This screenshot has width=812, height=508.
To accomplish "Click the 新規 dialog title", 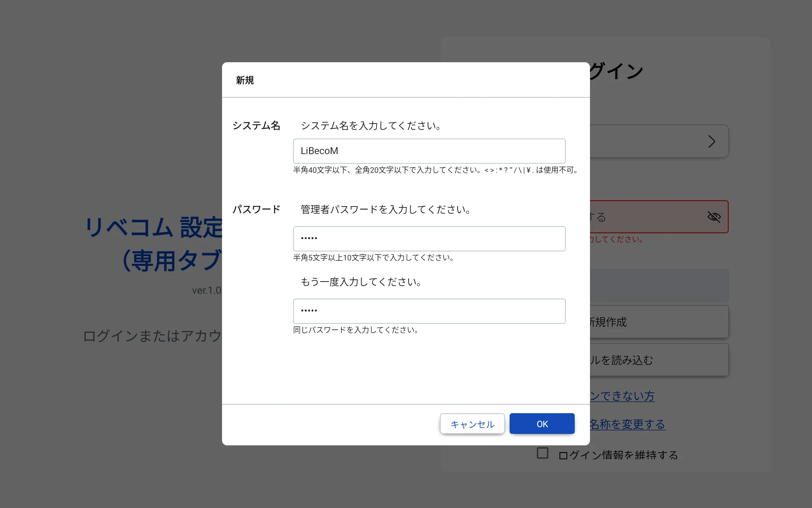I will point(245,80).
